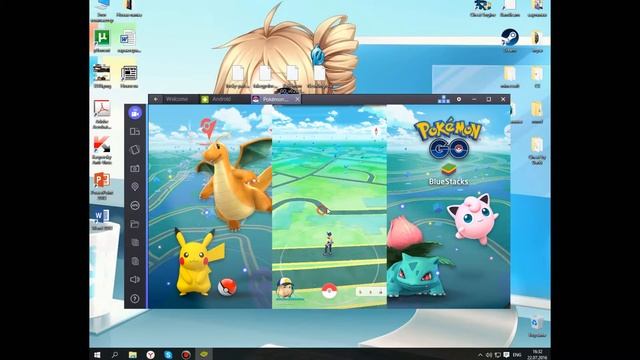
Task: Click the ENG language indicator
Action: [x=517, y=355]
